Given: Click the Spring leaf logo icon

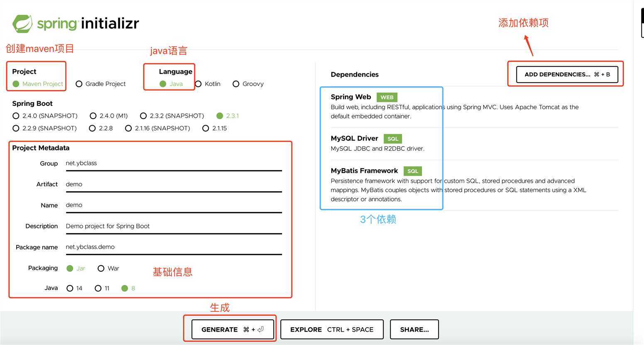Looking at the screenshot, I should [x=22, y=24].
